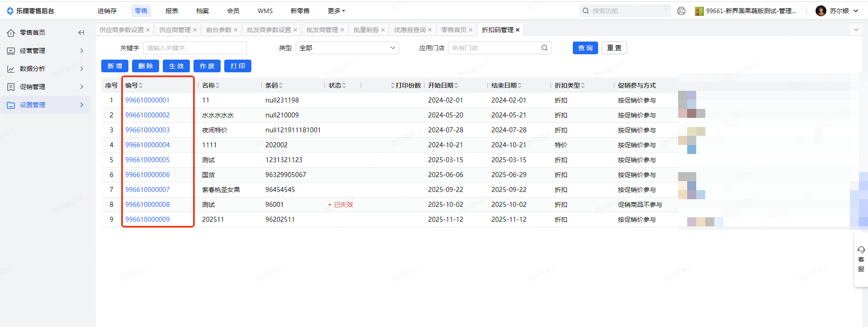The width and height of the screenshot is (868, 327).
Task: Open the user account dropdown arrow
Action: (856, 11)
